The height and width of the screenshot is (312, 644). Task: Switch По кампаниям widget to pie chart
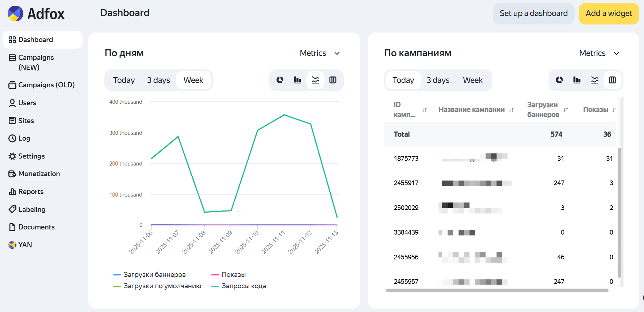(x=559, y=80)
